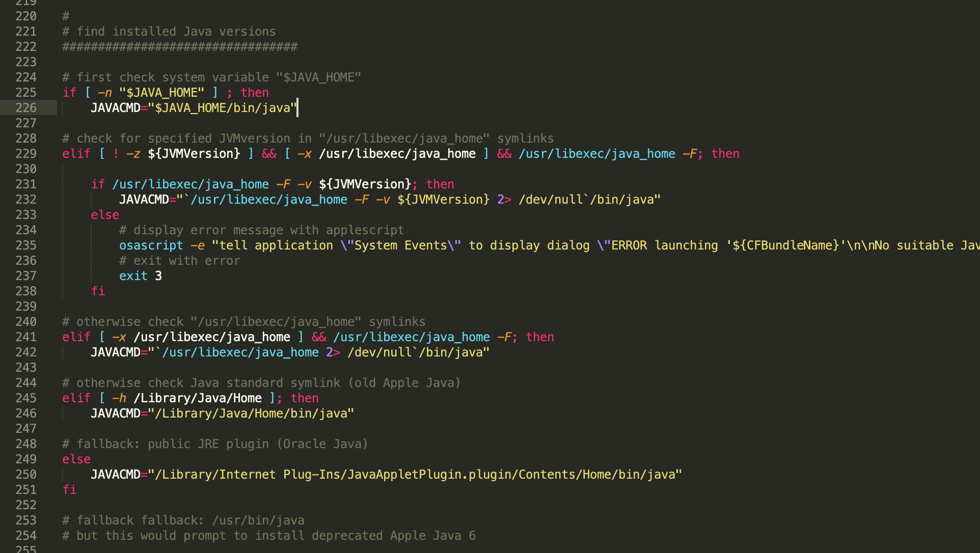980x553 pixels.
Task: Click '$JAVA_HOME' in the if condition
Action: click(x=161, y=93)
